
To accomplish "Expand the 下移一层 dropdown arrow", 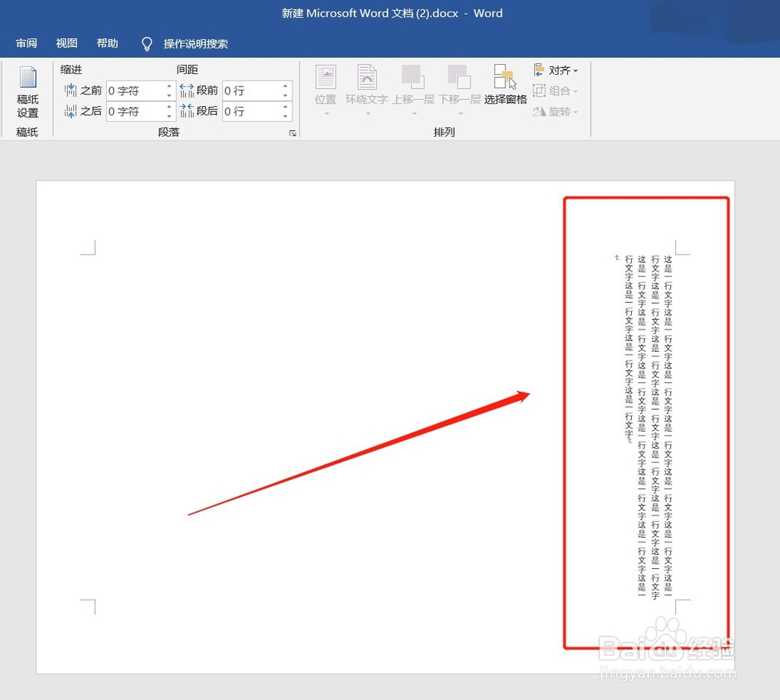I will (460, 114).
